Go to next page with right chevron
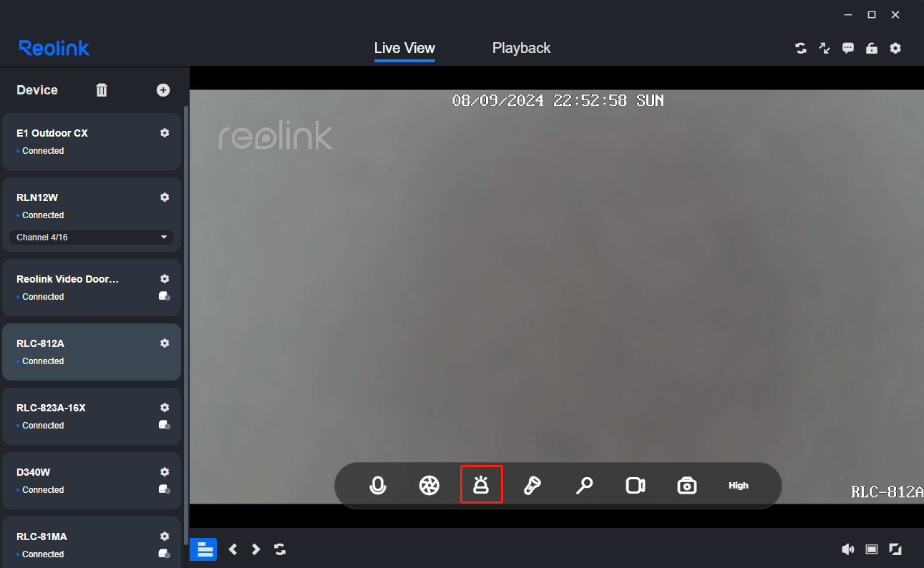Viewport: 924px width, 568px height. 256,549
